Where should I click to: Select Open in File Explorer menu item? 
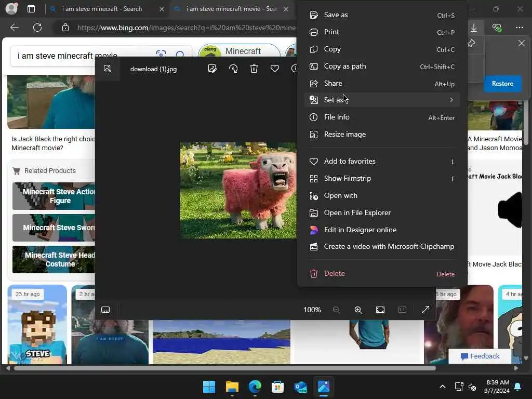tap(382, 212)
